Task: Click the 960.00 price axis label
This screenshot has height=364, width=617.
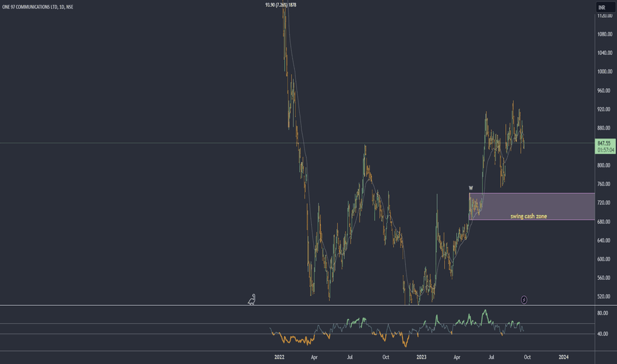Action: tap(604, 91)
